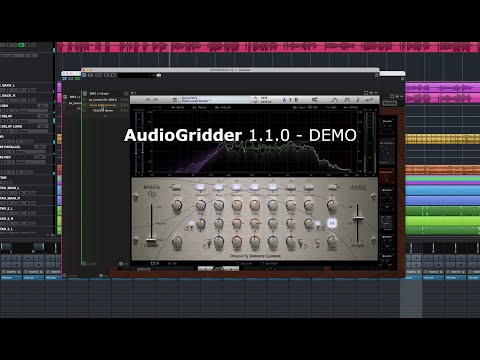Click the spectrum analyzer display

click(255, 143)
